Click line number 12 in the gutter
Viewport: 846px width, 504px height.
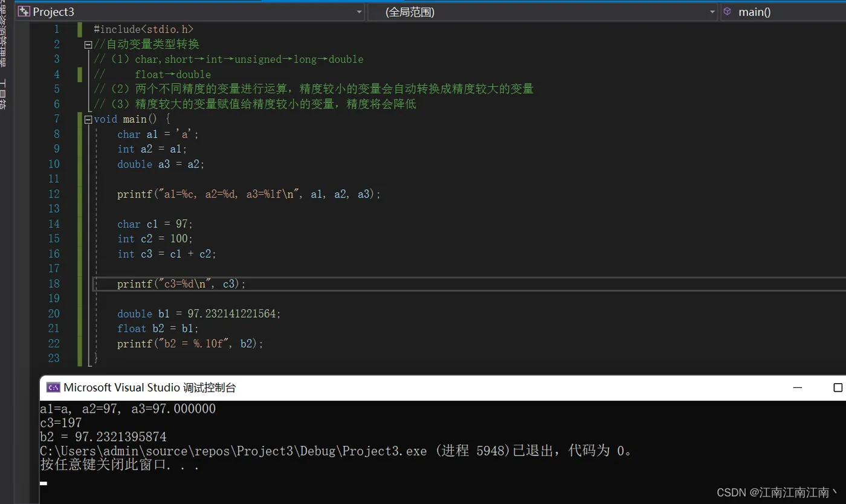(x=54, y=194)
